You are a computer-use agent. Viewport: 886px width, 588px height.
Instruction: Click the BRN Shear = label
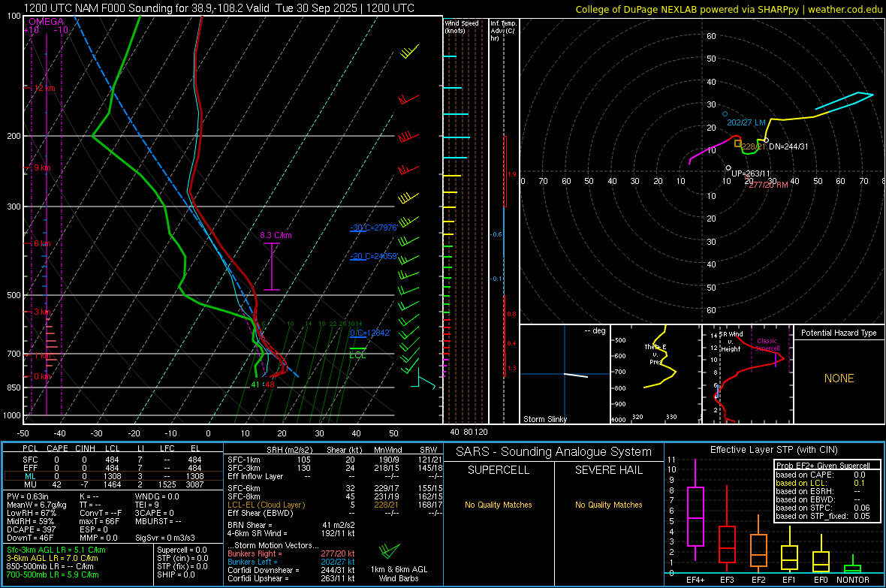point(250,525)
